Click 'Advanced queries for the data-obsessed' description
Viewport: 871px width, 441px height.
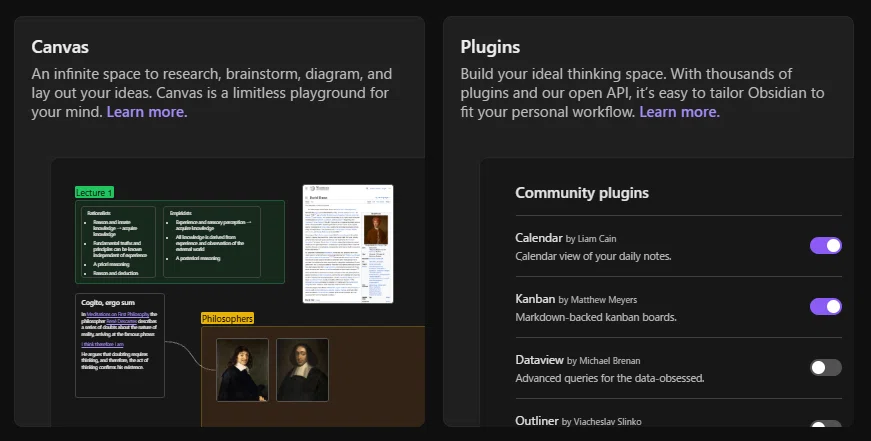pyautogui.click(x=609, y=378)
